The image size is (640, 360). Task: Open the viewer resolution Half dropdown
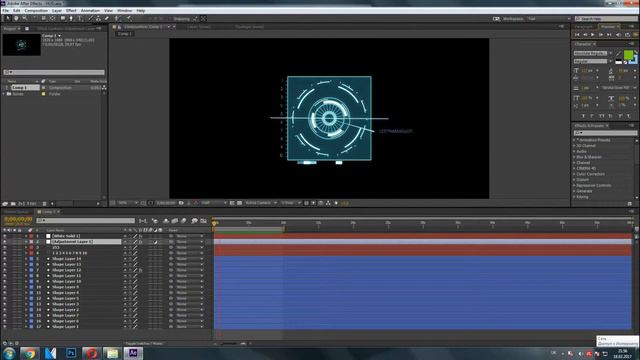pyautogui.click(x=213, y=203)
